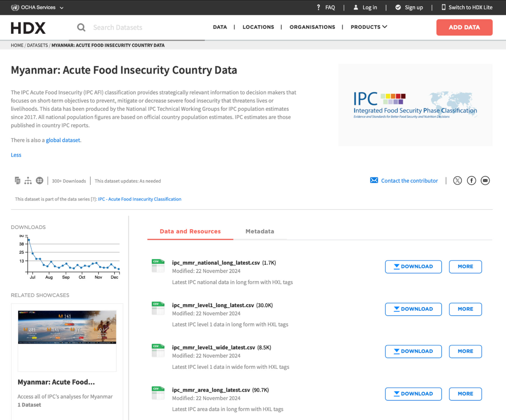Open the Locations menu item
This screenshot has width=506, height=420.
point(258,27)
